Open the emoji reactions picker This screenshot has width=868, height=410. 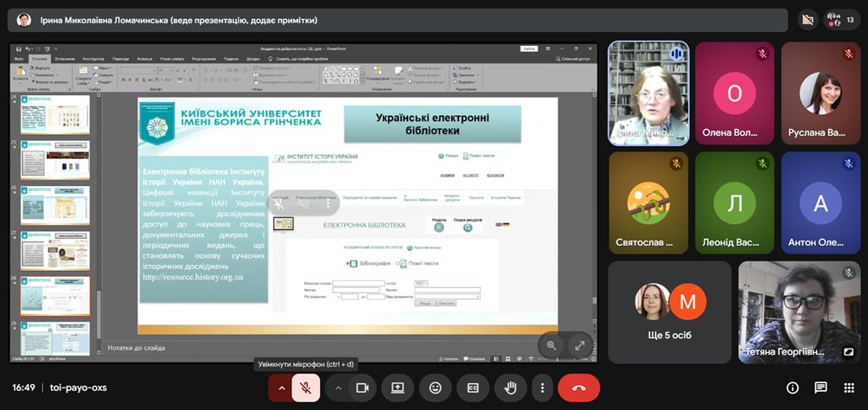pos(436,388)
